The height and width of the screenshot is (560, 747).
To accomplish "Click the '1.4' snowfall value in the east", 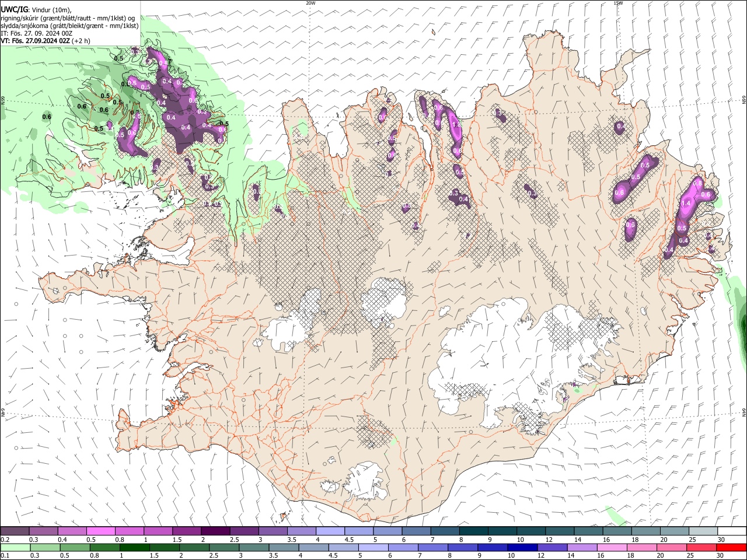I will click(686, 203).
